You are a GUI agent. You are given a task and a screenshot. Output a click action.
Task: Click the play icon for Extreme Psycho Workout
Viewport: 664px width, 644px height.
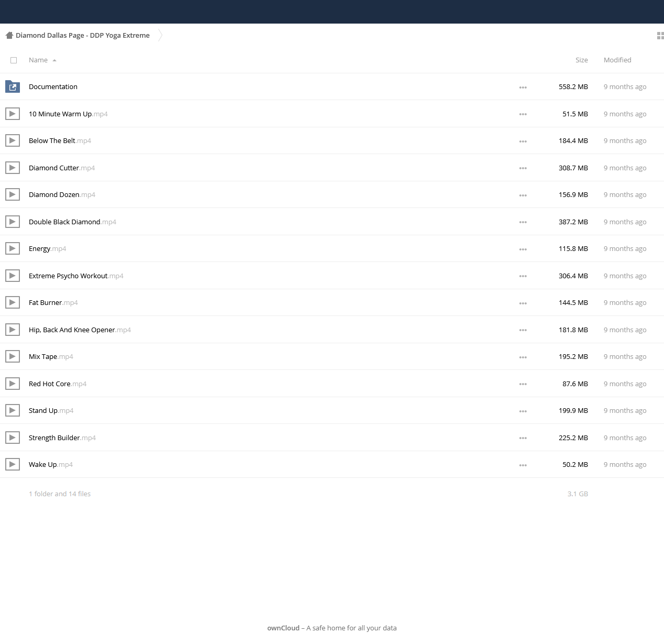13,276
